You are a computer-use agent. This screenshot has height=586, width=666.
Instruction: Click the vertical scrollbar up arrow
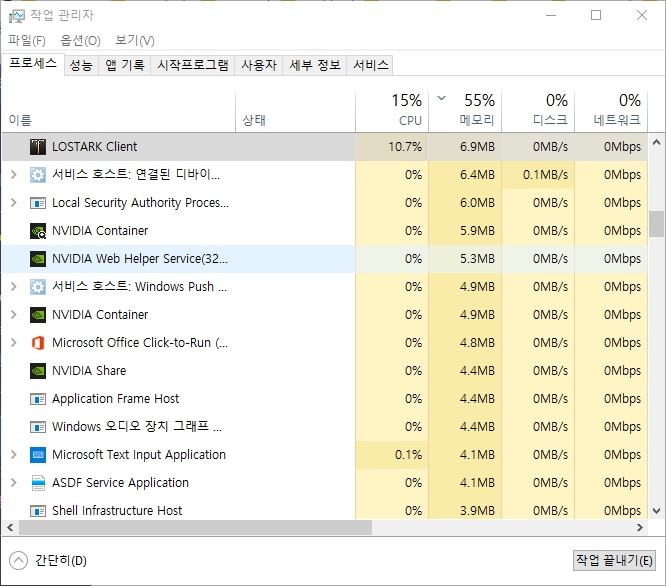(656, 143)
